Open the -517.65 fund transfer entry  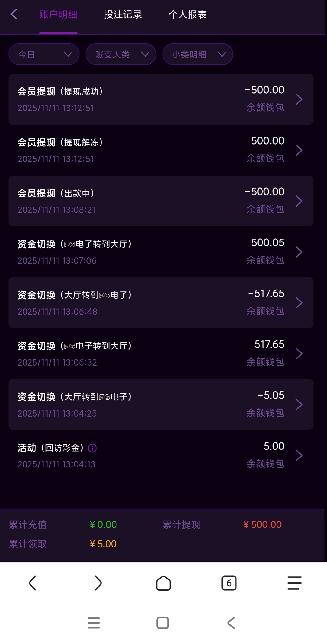click(x=161, y=303)
